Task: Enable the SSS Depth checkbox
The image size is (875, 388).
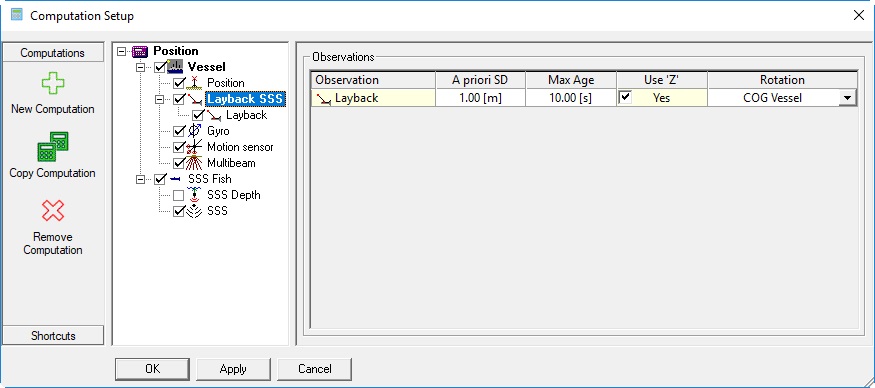Action: click(179, 195)
